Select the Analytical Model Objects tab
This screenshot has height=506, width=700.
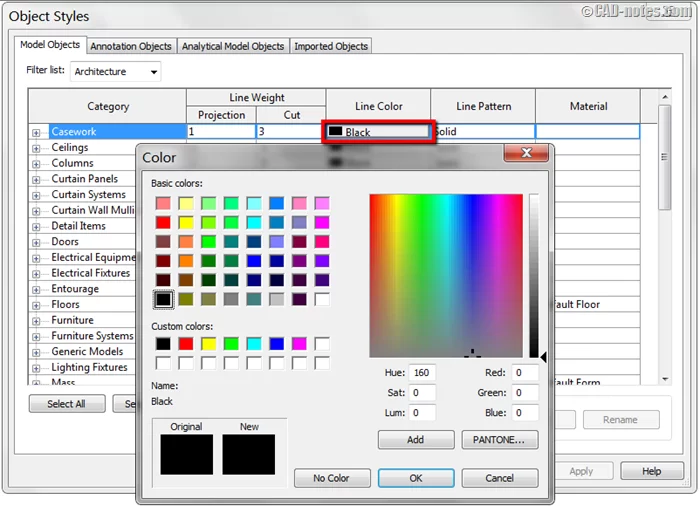tap(233, 46)
